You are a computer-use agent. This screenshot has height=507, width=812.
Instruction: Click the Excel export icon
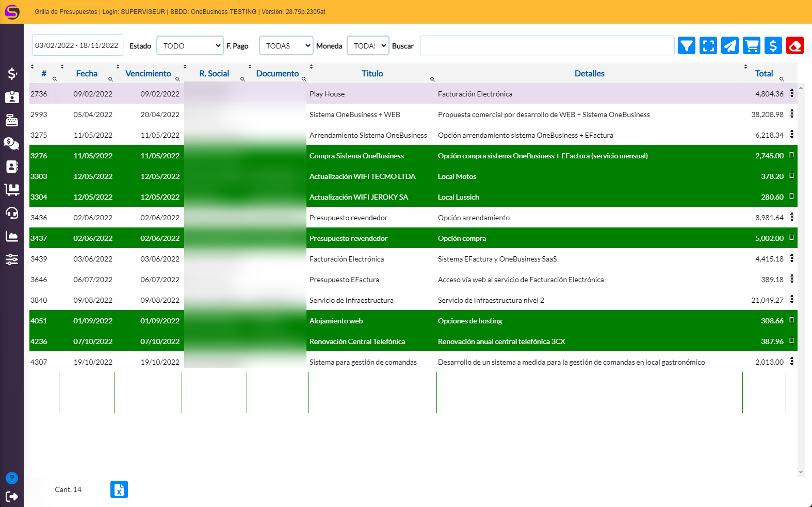(x=119, y=489)
